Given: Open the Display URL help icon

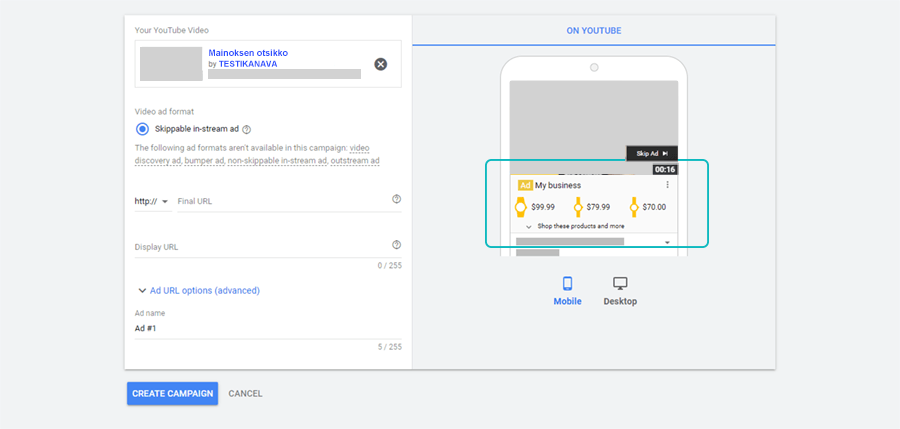Looking at the screenshot, I should click(x=396, y=245).
